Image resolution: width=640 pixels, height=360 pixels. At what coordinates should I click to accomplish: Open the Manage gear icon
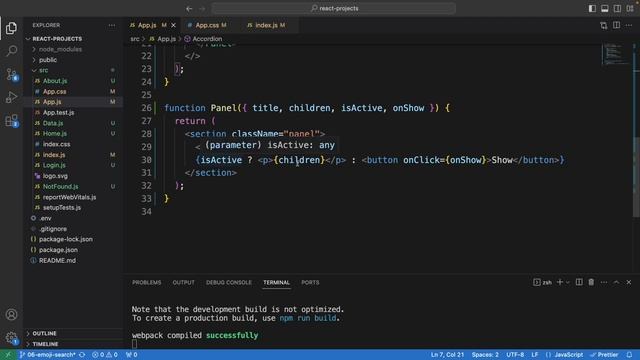pos(11,338)
